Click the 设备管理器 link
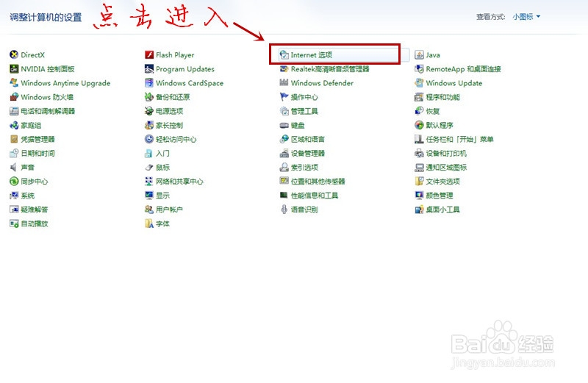588x383 pixels. (x=308, y=154)
